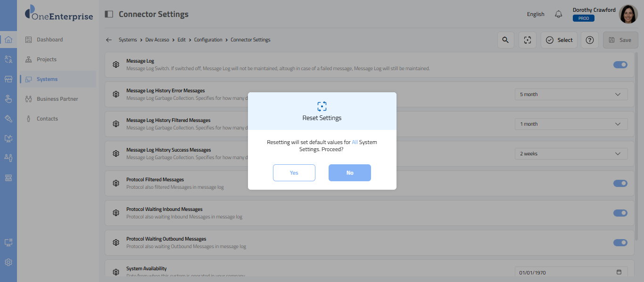The width and height of the screenshot is (644, 282).
Task: Open settings gear at bottom of left rail
Action: tap(8, 262)
